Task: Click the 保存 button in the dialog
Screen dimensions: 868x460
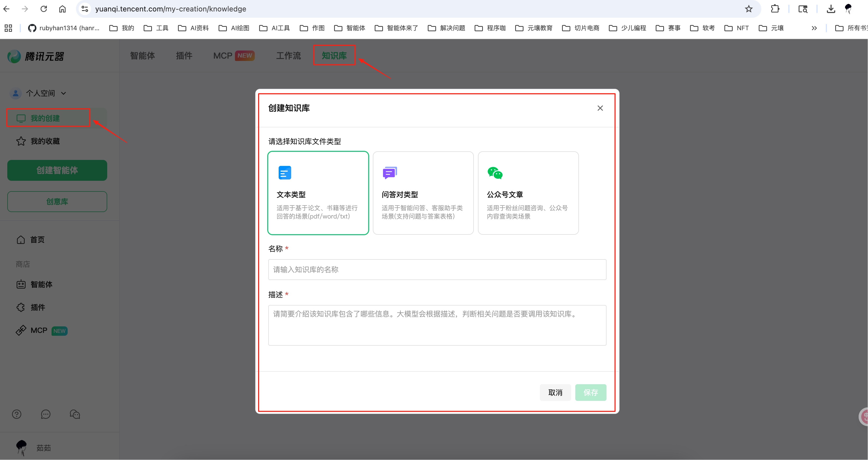Action: click(x=590, y=392)
